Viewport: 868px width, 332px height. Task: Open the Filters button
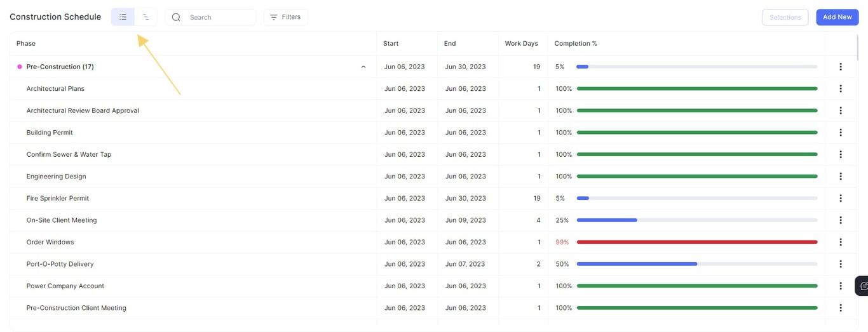click(285, 17)
